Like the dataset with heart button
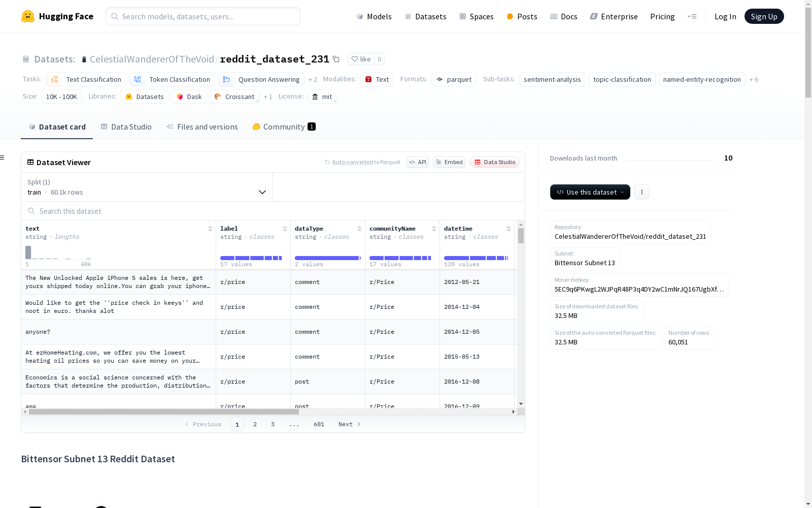The image size is (812, 508). (x=361, y=59)
